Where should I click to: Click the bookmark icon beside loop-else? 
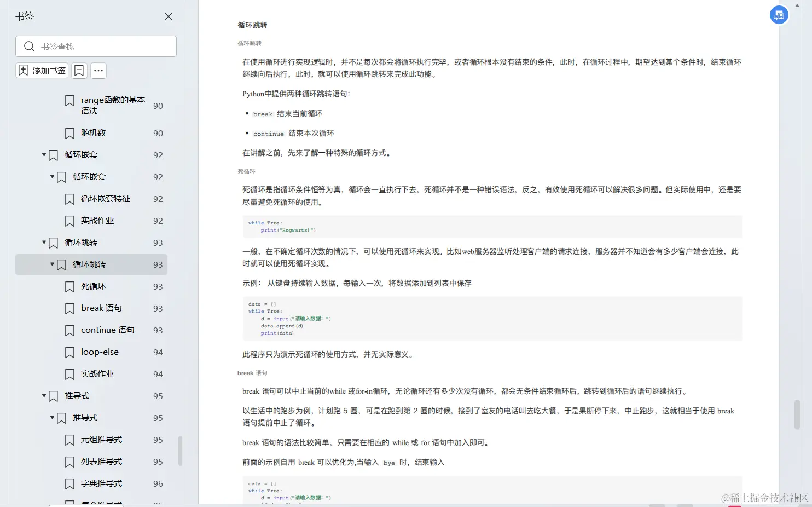coord(69,352)
